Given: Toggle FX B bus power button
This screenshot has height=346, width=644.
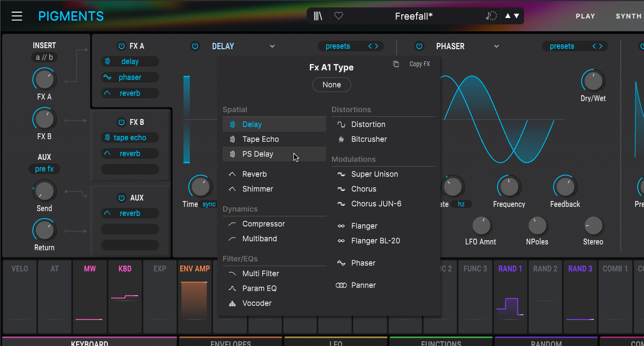Looking at the screenshot, I should (122, 122).
